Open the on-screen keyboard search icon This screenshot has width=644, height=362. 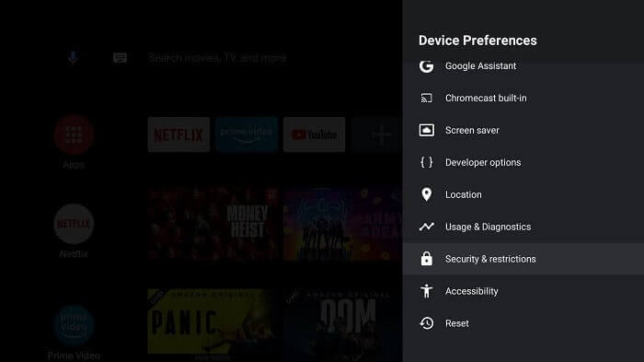pos(120,58)
